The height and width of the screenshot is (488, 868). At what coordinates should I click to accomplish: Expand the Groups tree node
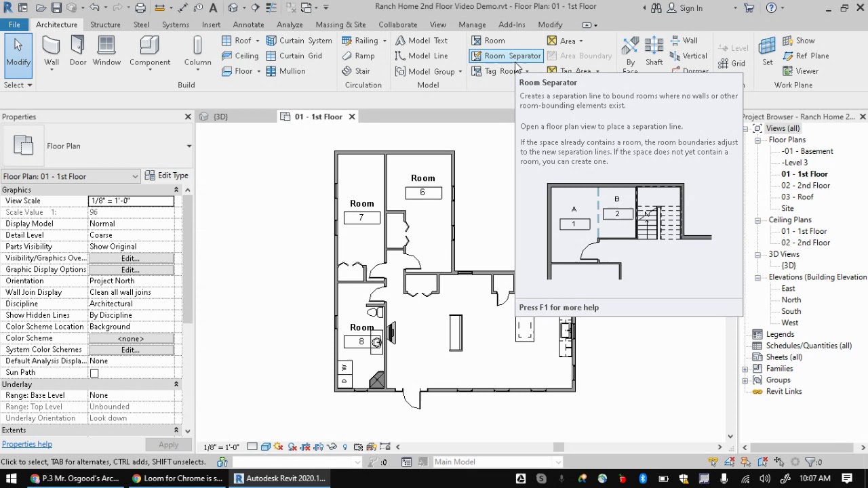(x=745, y=380)
